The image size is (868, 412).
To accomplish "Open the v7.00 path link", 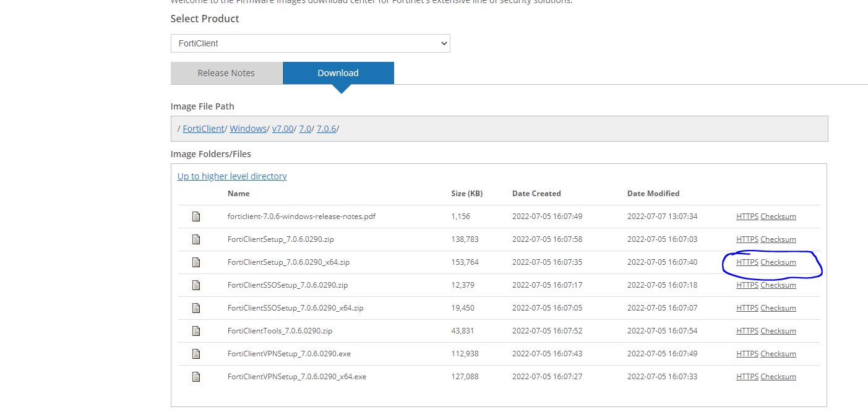I will pyautogui.click(x=283, y=129).
